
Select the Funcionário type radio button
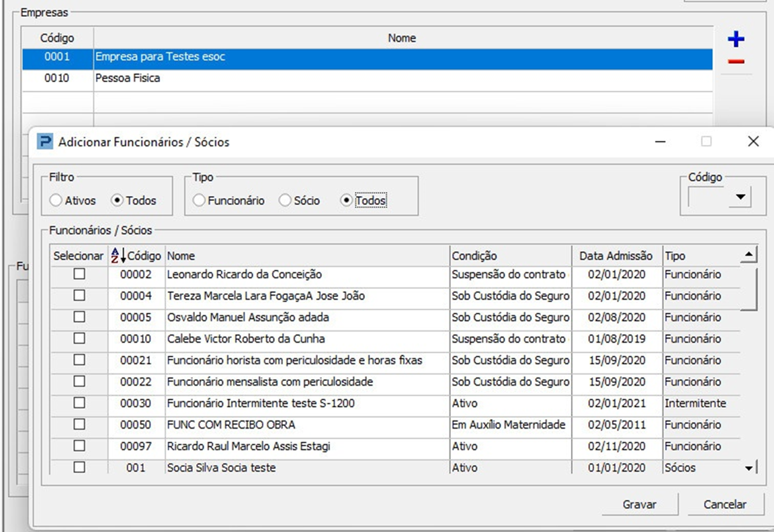tap(199, 201)
